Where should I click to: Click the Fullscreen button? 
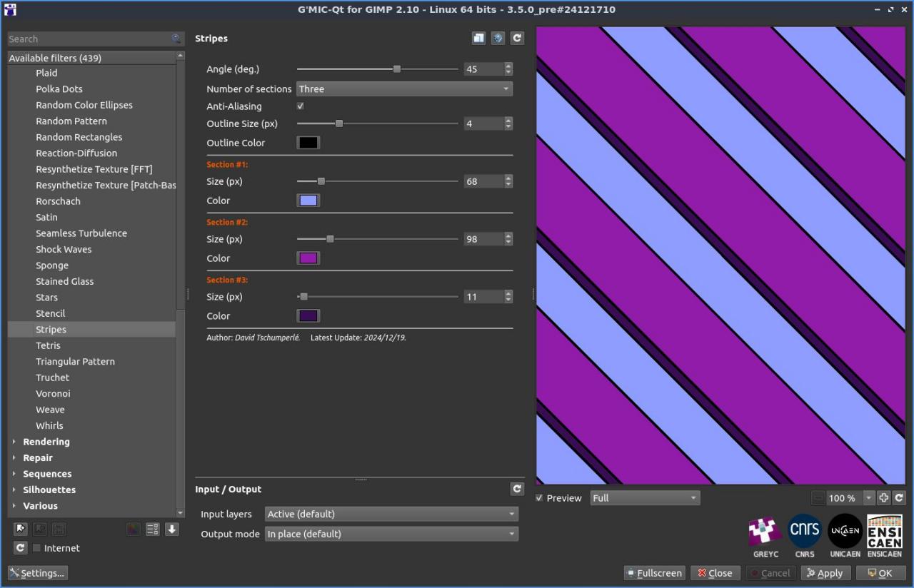[654, 573]
